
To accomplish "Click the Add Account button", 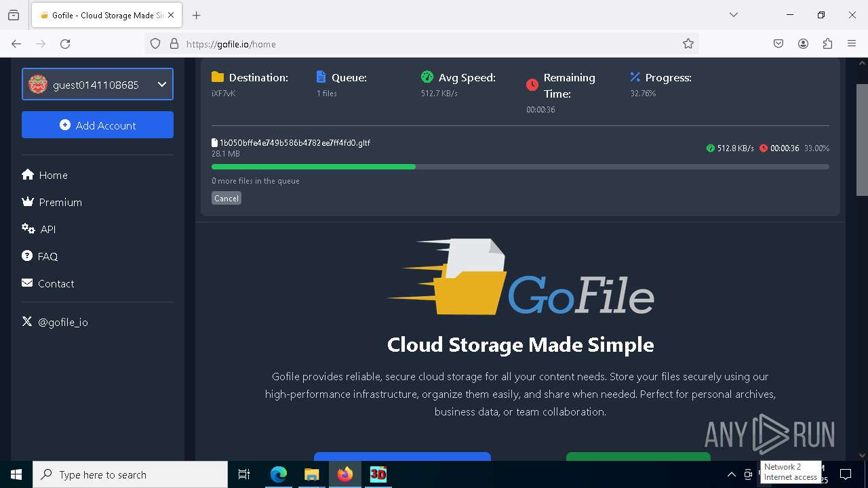I will coord(98,125).
